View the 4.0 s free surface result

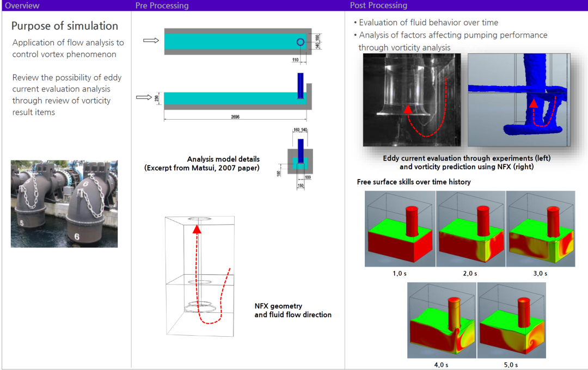[442, 320]
